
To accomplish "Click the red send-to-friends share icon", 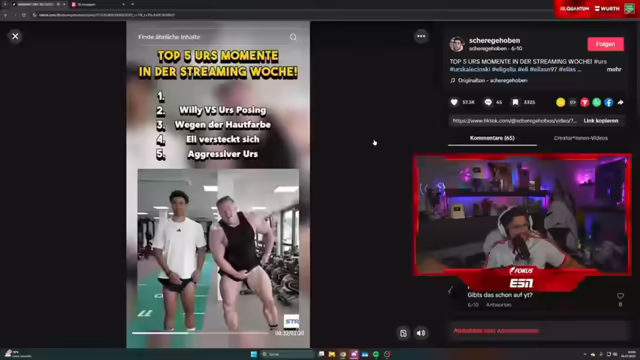I will [x=584, y=102].
